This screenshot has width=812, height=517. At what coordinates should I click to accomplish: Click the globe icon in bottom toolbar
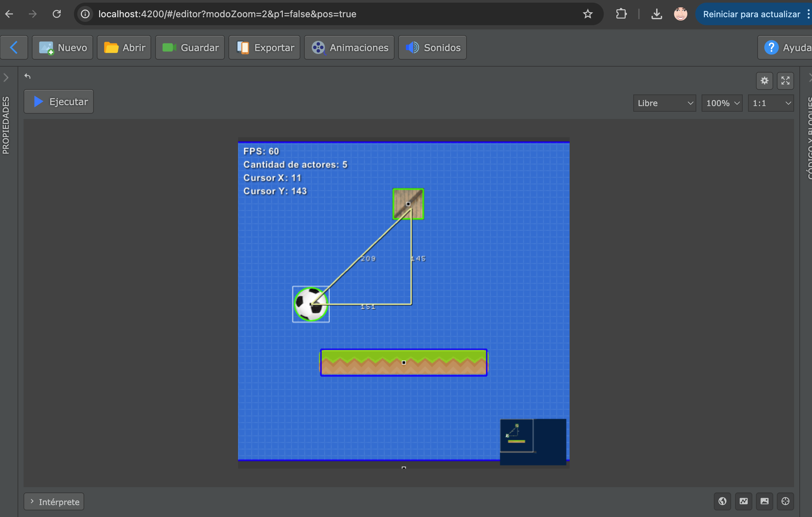[722, 501]
